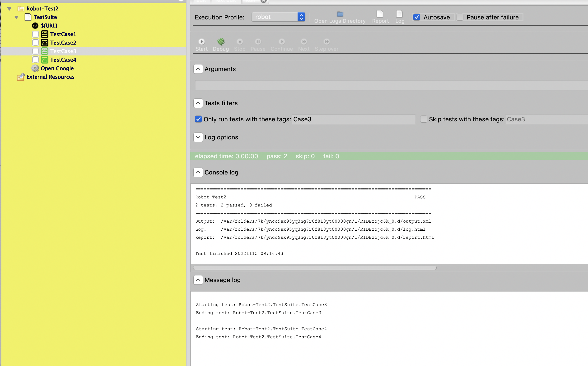Click the green TestCase4 robot icon

[45, 60]
